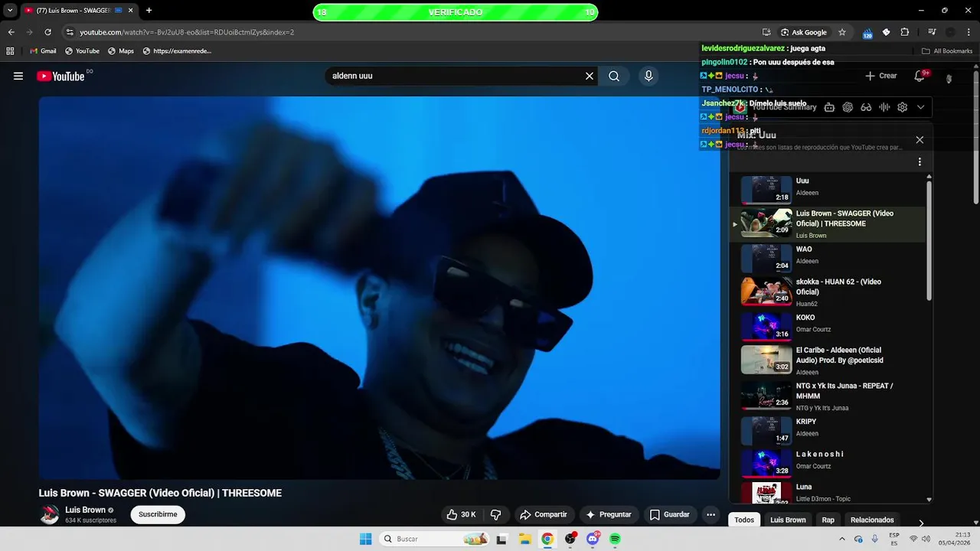The width and height of the screenshot is (980, 551).
Task: Open the Maps bookmark
Action: [x=121, y=51]
